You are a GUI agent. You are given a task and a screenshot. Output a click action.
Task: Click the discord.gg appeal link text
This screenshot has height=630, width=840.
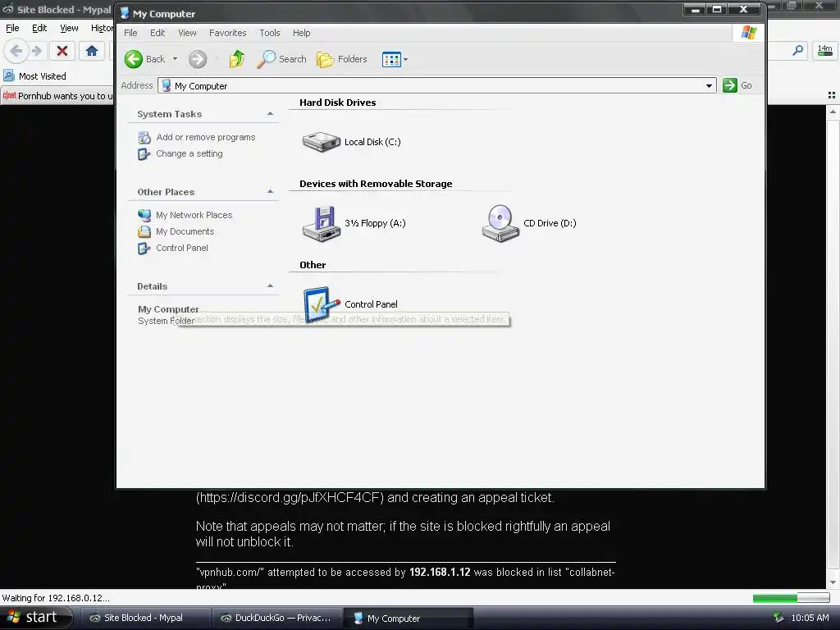[x=290, y=497]
